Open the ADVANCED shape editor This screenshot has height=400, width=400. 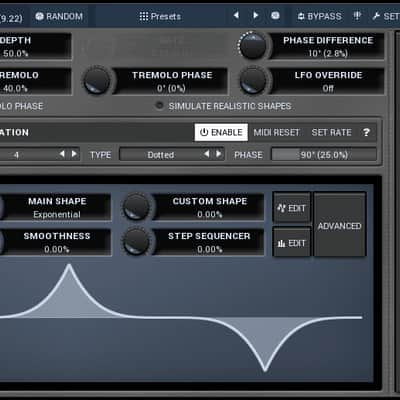click(340, 225)
